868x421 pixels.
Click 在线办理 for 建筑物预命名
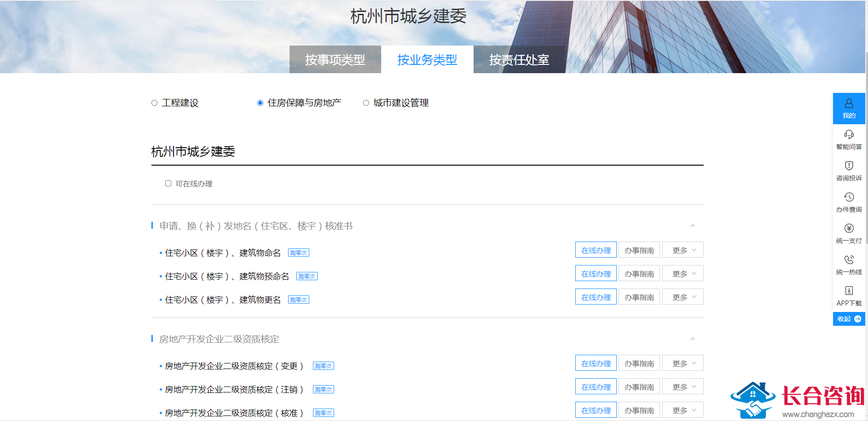[x=596, y=274]
